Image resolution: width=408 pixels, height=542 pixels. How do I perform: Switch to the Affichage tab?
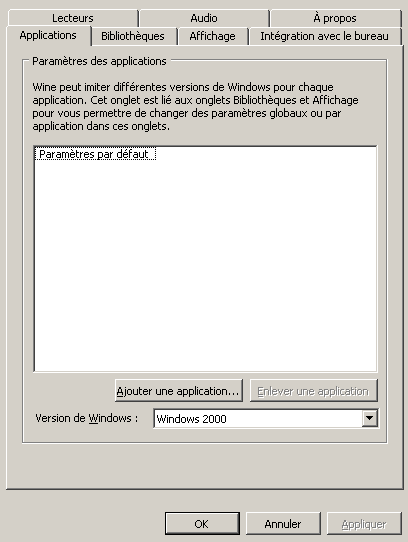pos(212,36)
